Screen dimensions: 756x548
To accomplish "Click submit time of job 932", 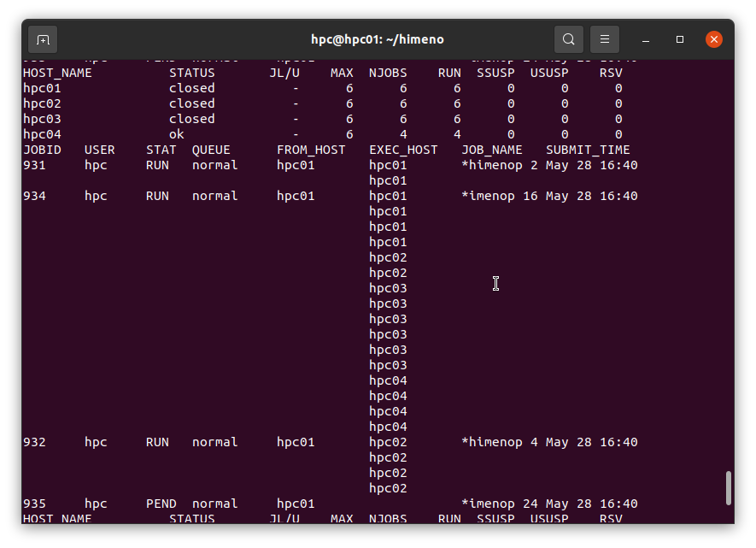I will [592, 442].
